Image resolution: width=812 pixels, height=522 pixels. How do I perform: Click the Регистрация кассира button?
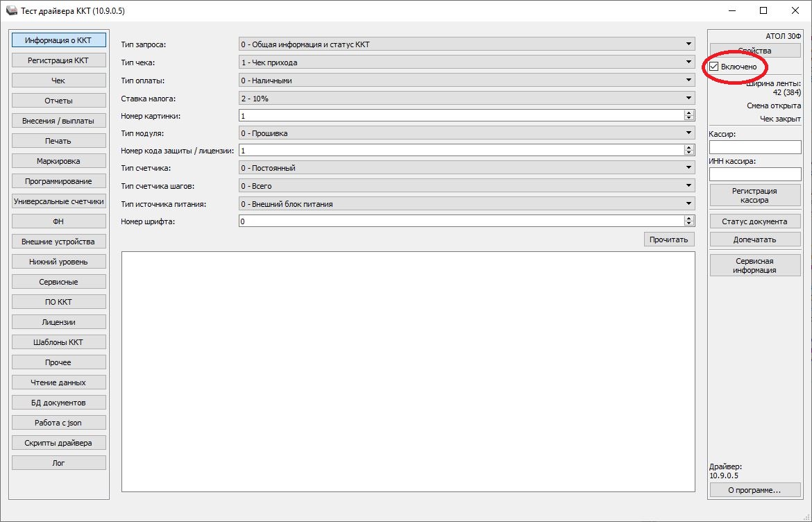tap(754, 195)
